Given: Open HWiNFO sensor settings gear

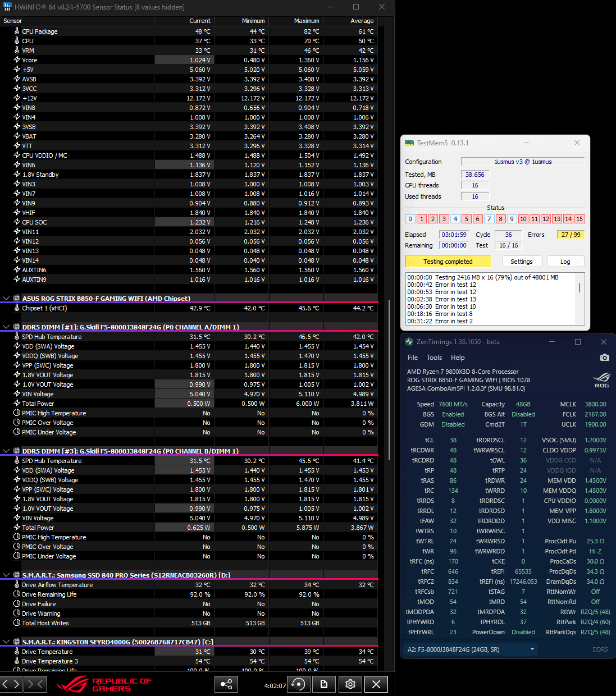Looking at the screenshot, I should point(350,684).
